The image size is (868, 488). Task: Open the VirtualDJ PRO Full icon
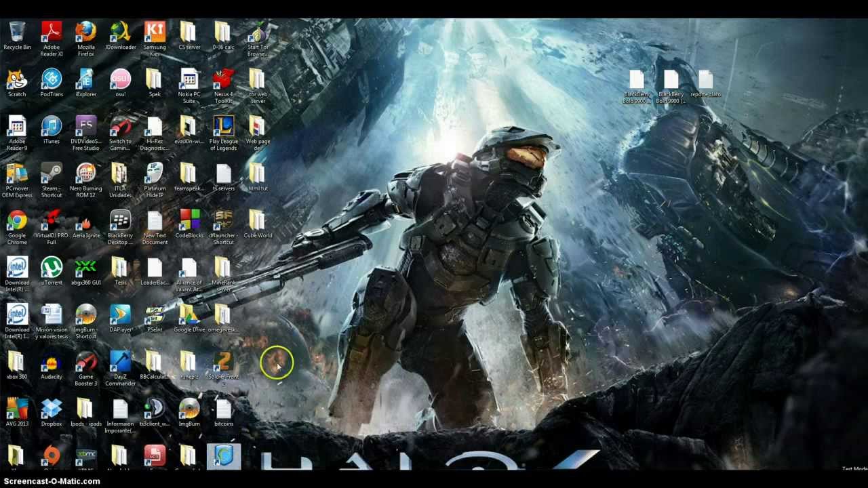tap(52, 228)
